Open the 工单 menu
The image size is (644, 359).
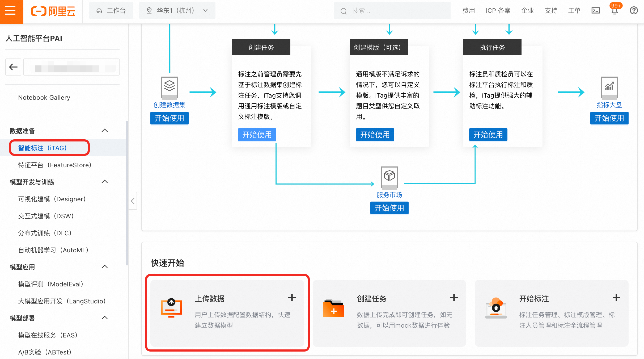pos(574,11)
